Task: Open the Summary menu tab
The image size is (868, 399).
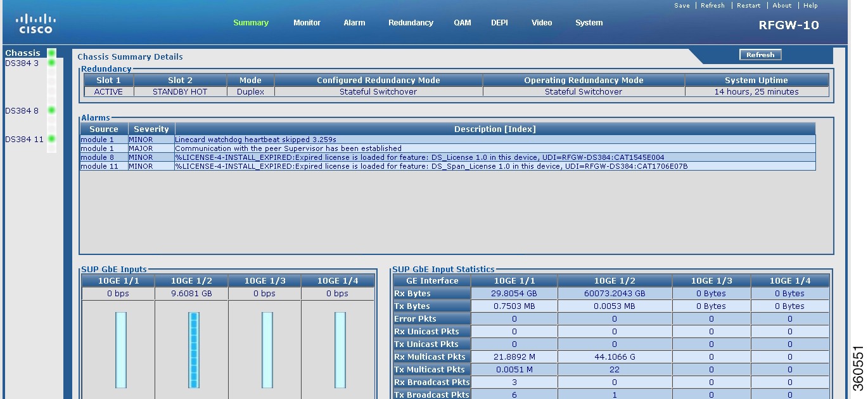Action: point(251,23)
